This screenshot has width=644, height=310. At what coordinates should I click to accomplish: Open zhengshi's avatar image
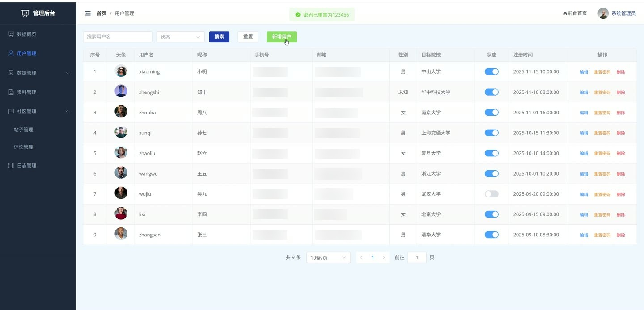click(121, 91)
